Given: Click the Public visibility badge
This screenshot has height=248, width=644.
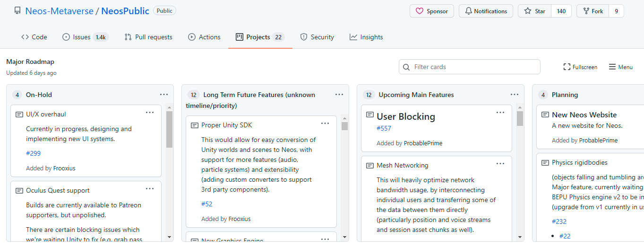Looking at the screenshot, I should pos(164,10).
